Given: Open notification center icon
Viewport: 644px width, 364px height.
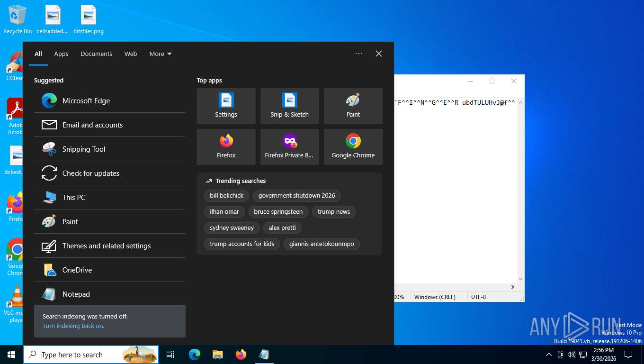Looking at the screenshot, I should pyautogui.click(x=628, y=355).
